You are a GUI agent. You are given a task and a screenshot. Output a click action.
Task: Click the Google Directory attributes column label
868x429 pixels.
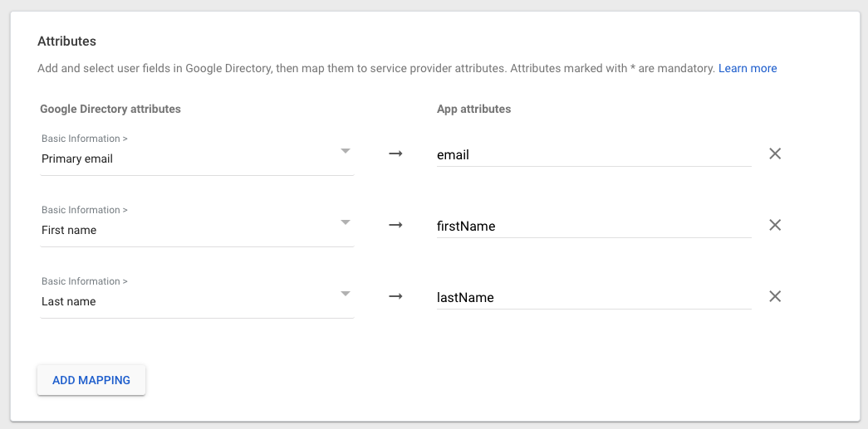coord(110,109)
